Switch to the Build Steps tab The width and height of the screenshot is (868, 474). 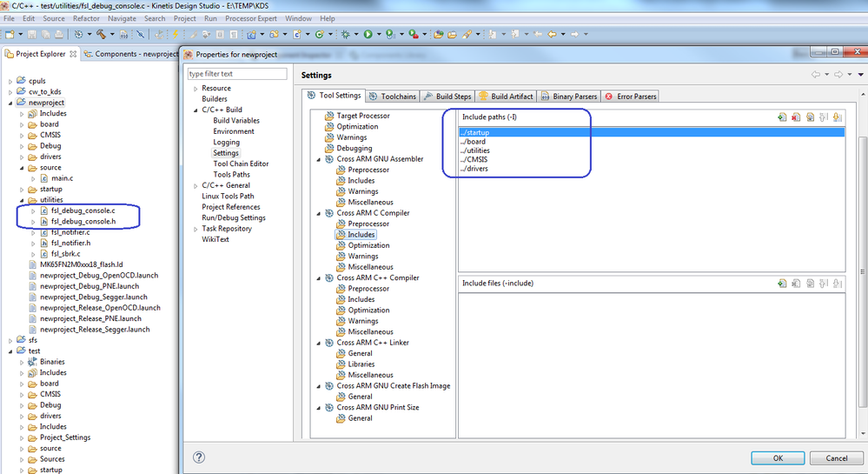point(447,96)
